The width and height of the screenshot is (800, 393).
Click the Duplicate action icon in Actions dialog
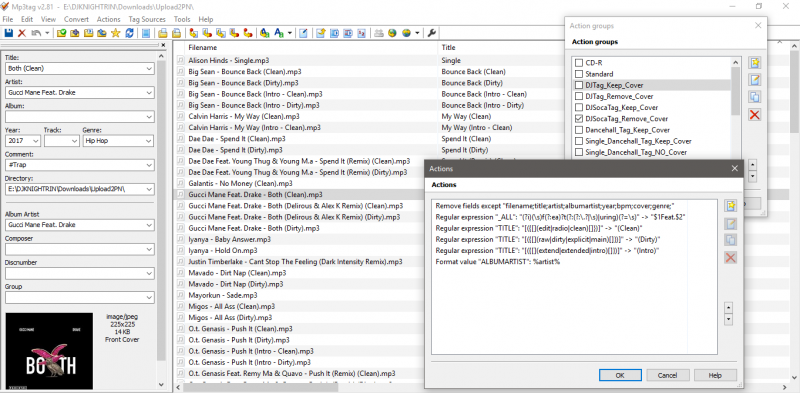pyautogui.click(x=731, y=240)
